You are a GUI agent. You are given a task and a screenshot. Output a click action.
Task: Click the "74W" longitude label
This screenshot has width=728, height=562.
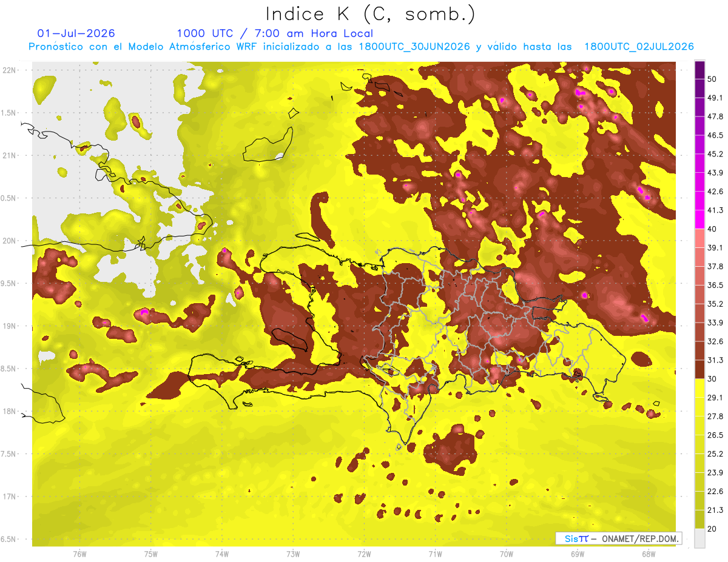point(222,554)
